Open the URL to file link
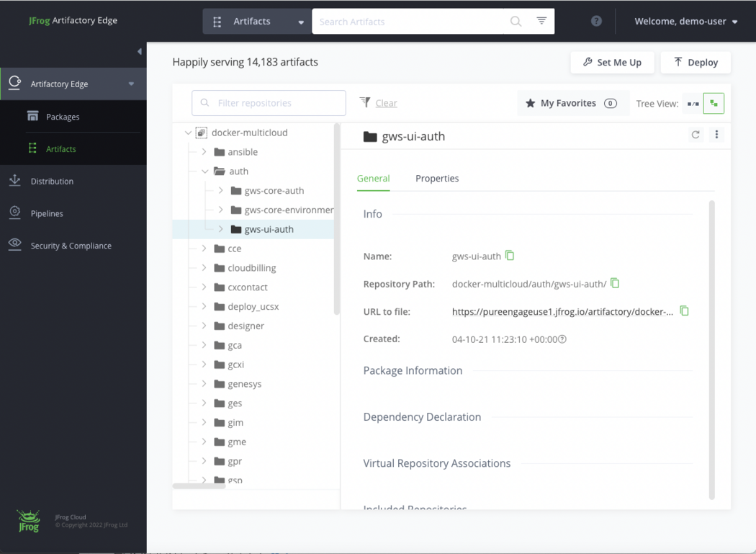756x554 pixels. (x=562, y=312)
